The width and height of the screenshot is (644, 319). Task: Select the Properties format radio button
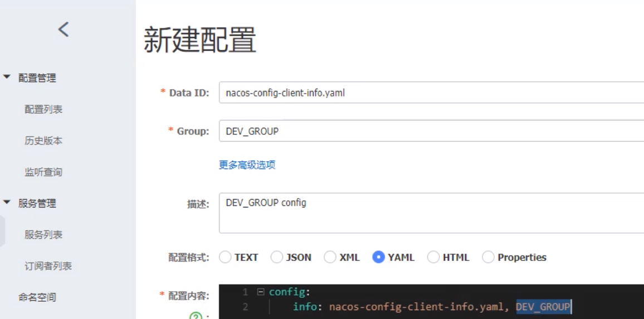coord(488,257)
